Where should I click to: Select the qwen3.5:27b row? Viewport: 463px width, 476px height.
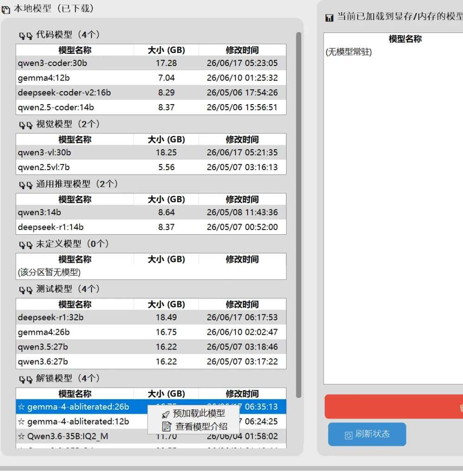[x=151, y=347]
